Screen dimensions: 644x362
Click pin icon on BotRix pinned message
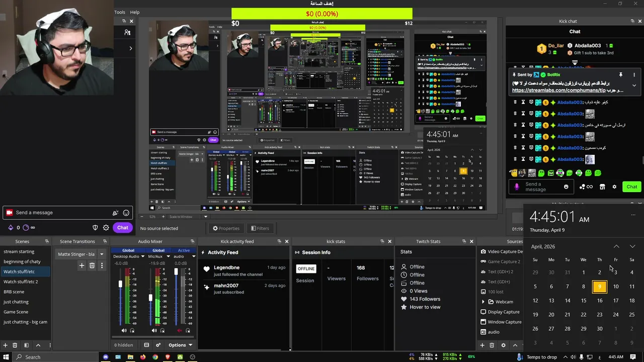point(620,75)
